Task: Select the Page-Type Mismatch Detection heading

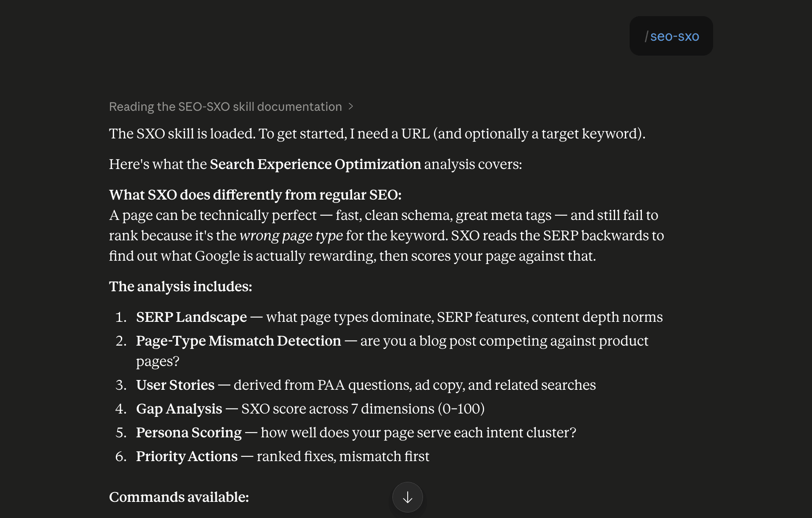Action: pos(238,341)
